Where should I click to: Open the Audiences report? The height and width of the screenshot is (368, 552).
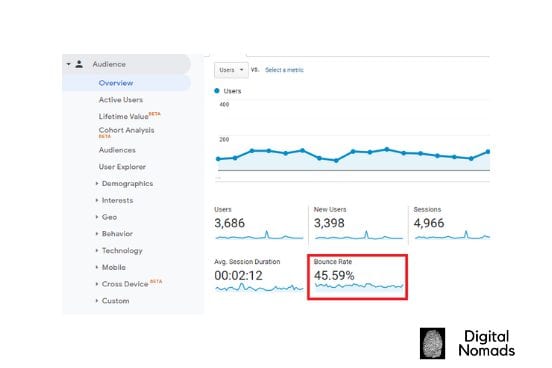click(117, 150)
